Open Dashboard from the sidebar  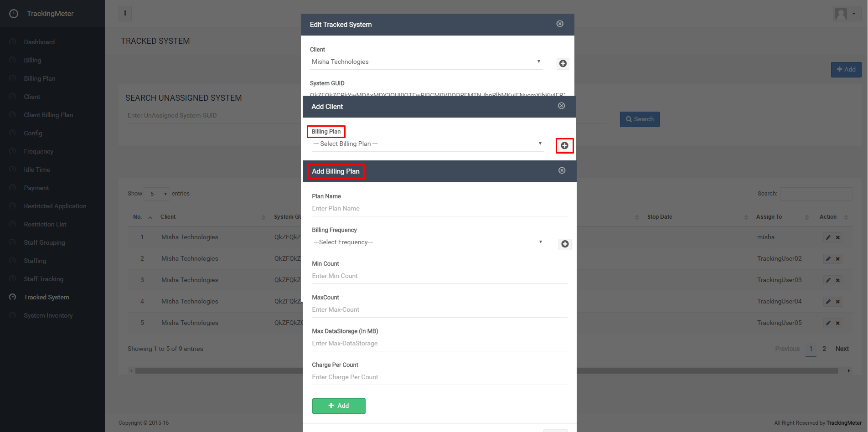[39, 42]
